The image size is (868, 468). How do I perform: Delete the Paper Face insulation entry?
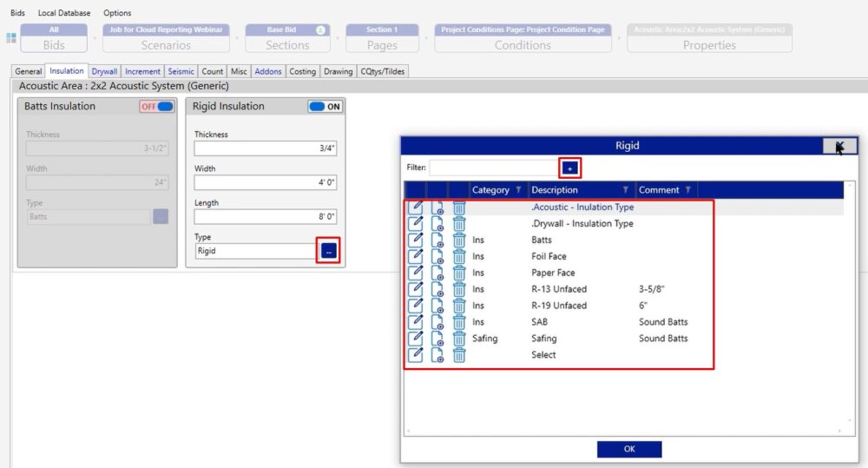(x=459, y=274)
